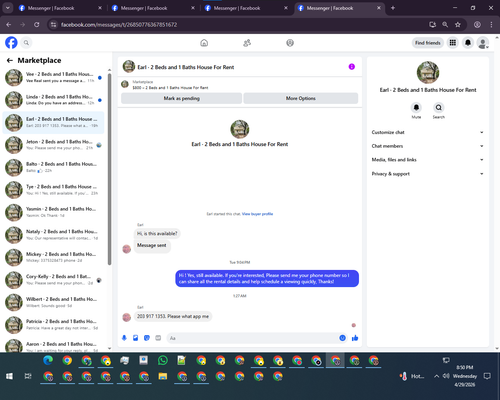Open browser zoom magnifier icon
The image size is (500, 400).
pos(445,25)
